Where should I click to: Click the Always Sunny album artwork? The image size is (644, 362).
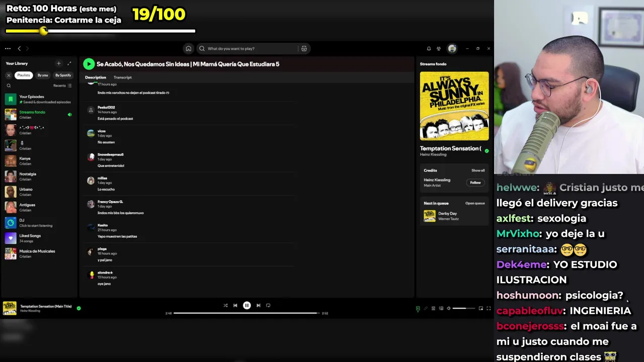pyautogui.click(x=454, y=106)
